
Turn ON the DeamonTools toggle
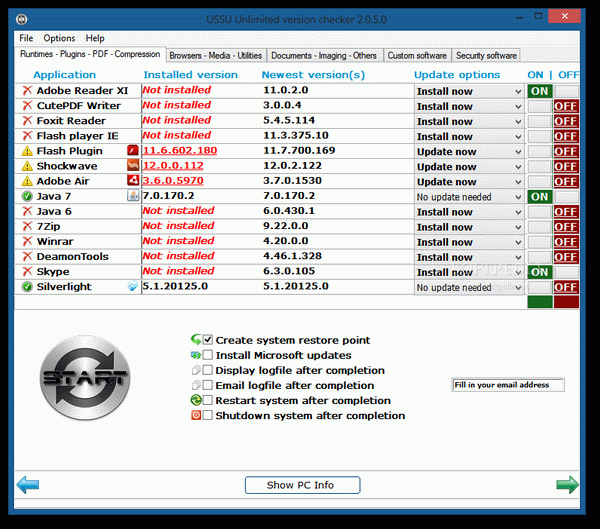tap(540, 257)
